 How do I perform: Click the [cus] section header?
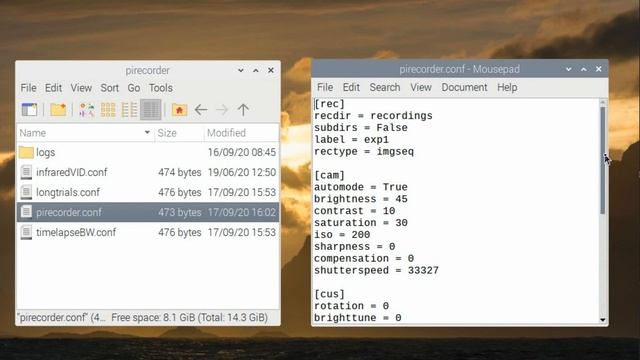pos(329,294)
